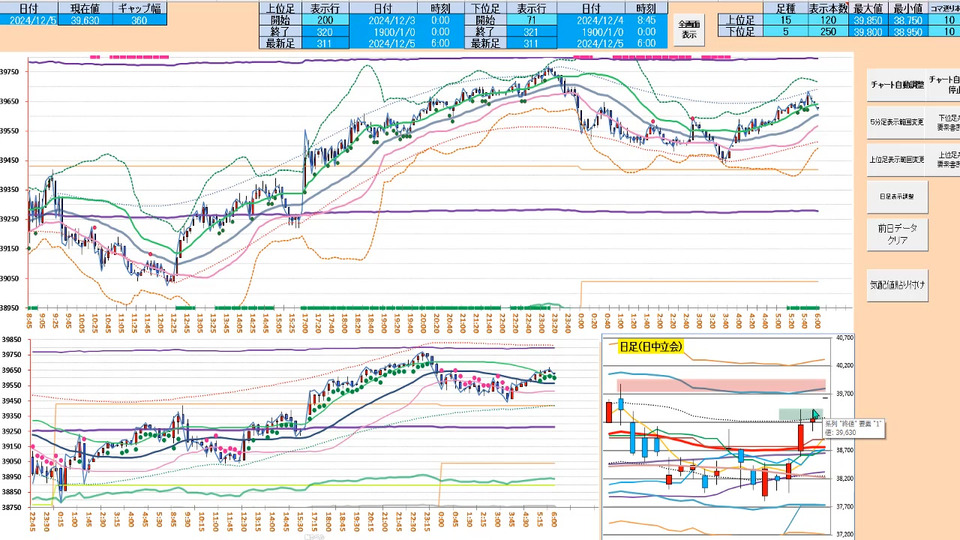Select 上位足 最小値 cell 38,750
Viewport: 960px width, 540px height.
pos(908,20)
